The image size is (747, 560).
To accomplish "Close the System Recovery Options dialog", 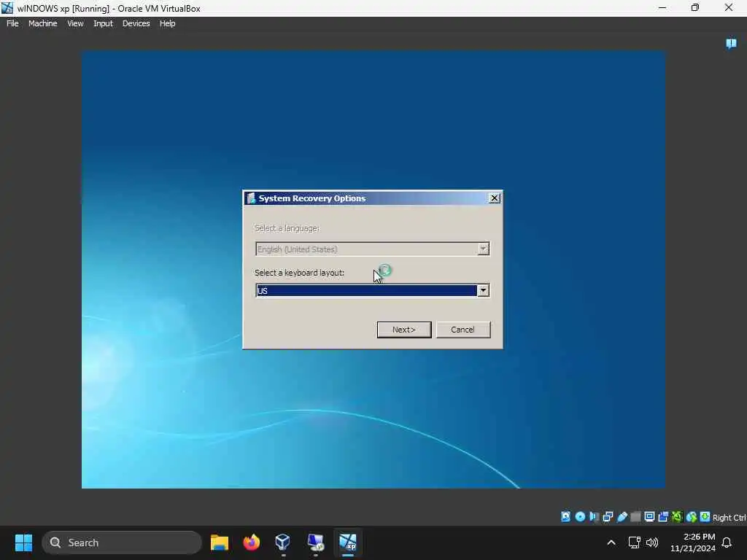I will pyautogui.click(x=495, y=198).
